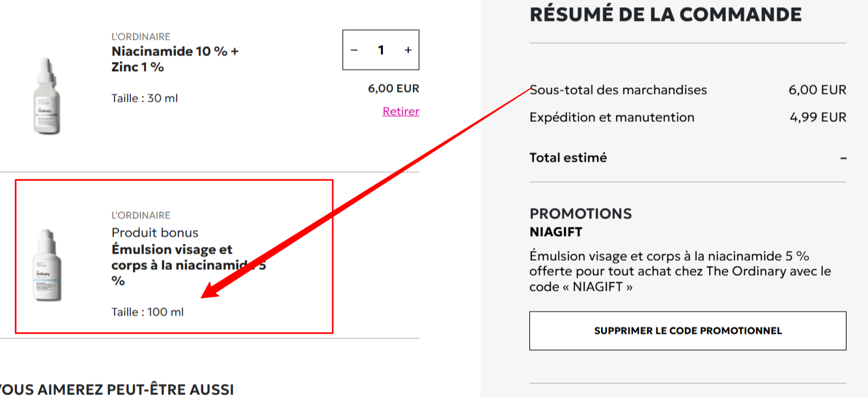Click the 4,99 EUR shipping amount
The width and height of the screenshot is (868, 397).
point(818,117)
